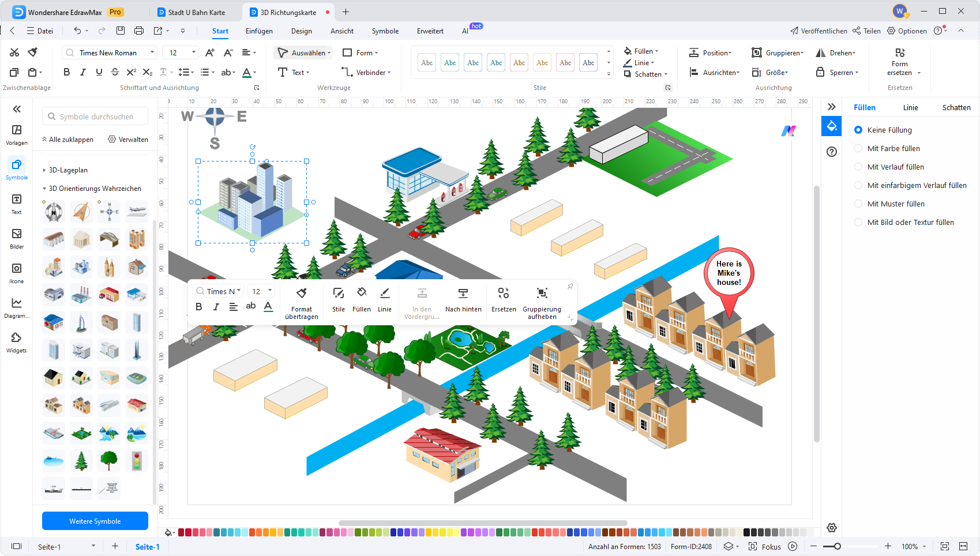Open the Ansicht ribbon tab
Image resolution: width=980 pixels, height=556 pixels.
click(x=342, y=31)
